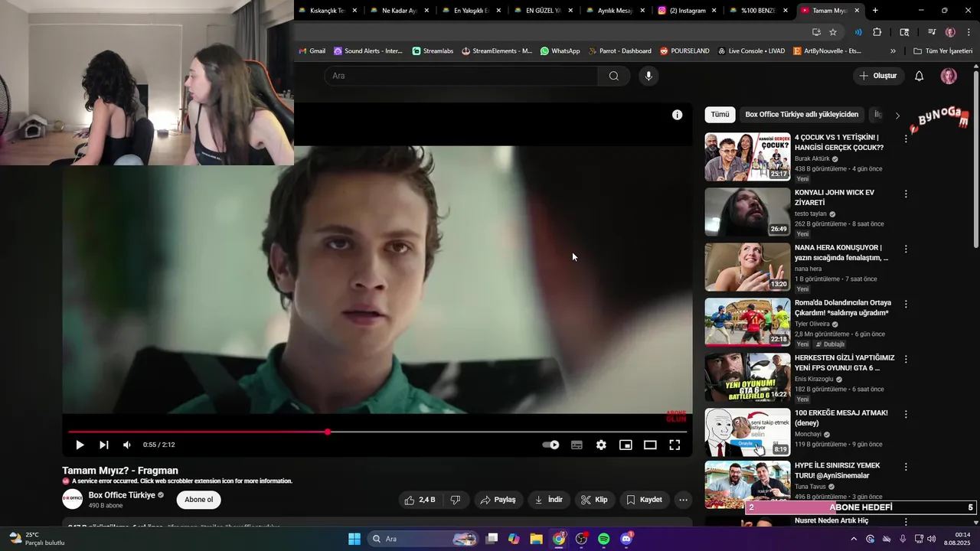This screenshot has height=551, width=980.
Task: Open options for NANA HERA KONUŞUYOR video
Action: [x=906, y=249]
